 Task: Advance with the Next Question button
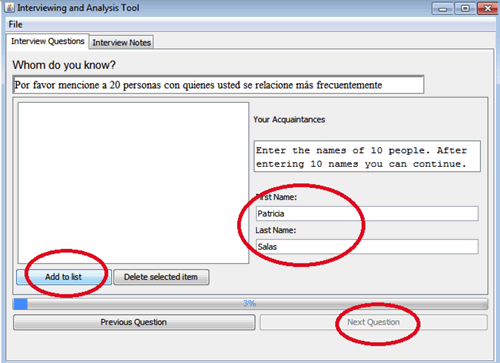coord(374,322)
